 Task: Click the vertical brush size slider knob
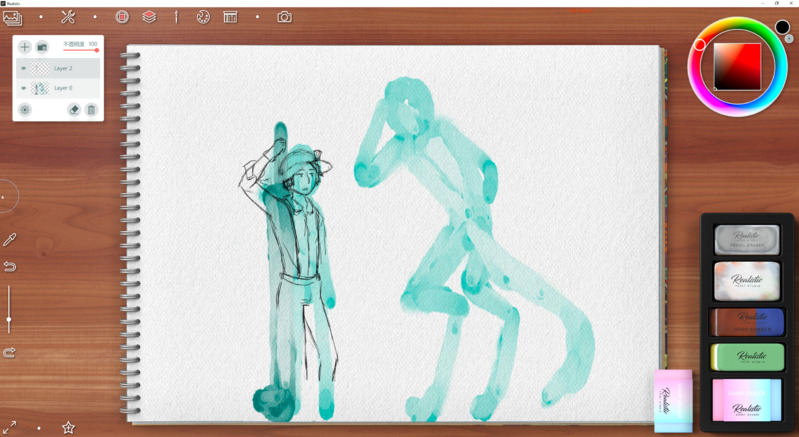[x=9, y=319]
